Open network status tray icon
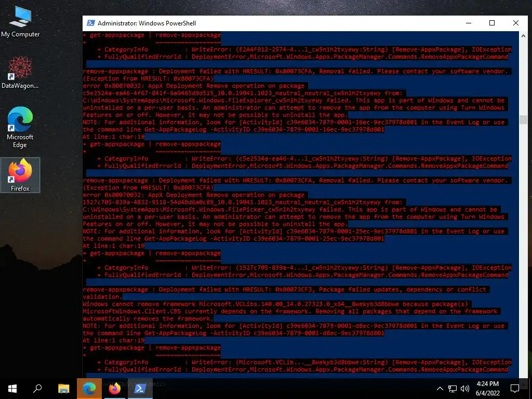The height and width of the screenshot is (399, 532). tap(453, 389)
